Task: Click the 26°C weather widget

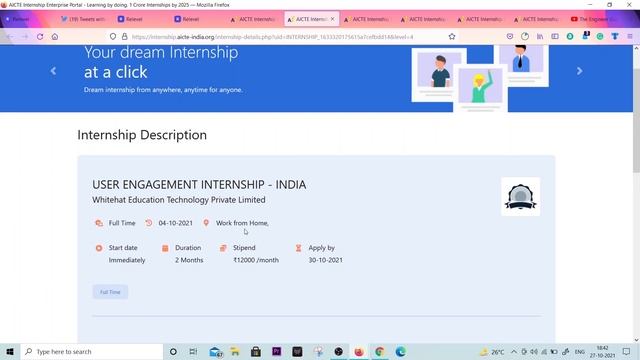Action: (492, 351)
